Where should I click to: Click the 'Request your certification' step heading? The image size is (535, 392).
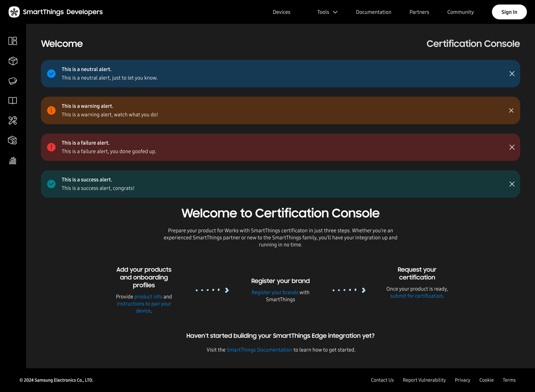(x=417, y=273)
